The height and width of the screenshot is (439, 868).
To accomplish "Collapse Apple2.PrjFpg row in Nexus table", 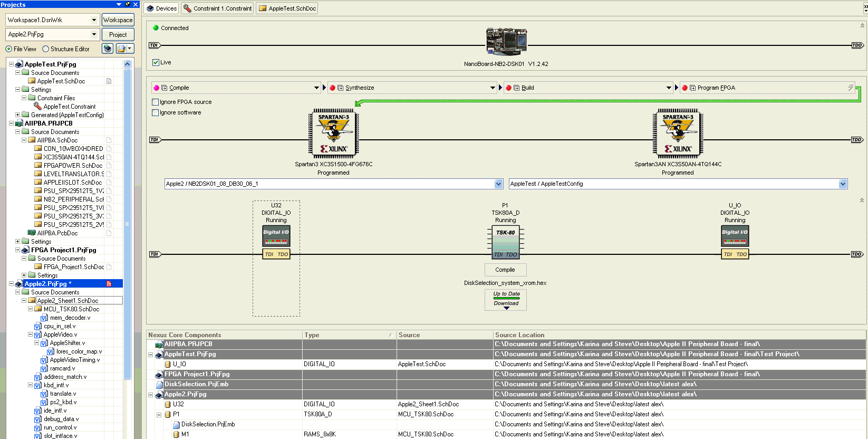I will [151, 395].
